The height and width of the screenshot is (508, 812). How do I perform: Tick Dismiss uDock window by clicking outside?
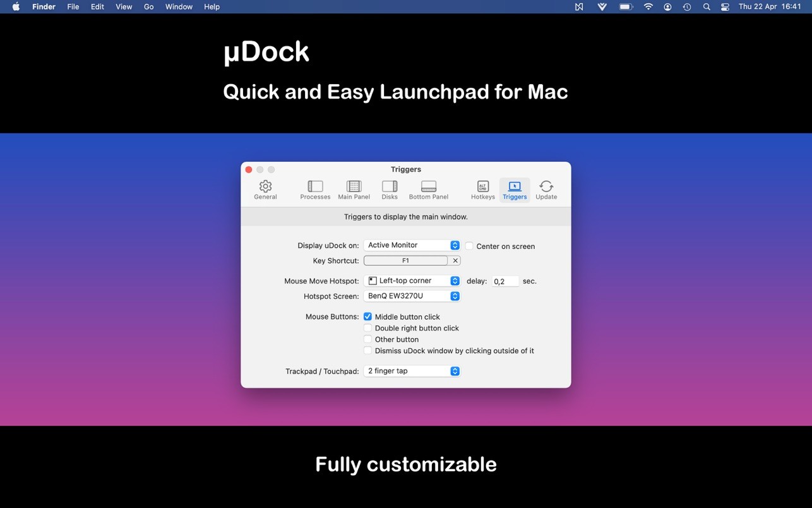[367, 351]
